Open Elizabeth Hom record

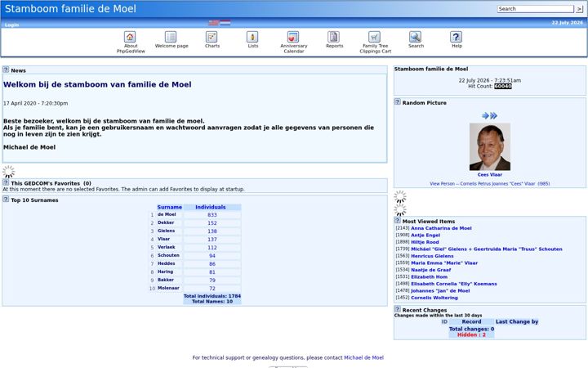click(430, 276)
